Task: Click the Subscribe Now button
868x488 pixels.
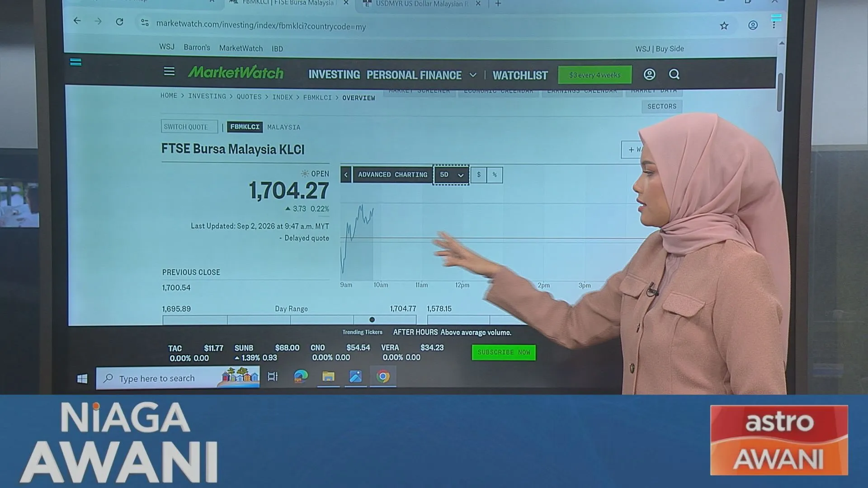Action: click(504, 352)
